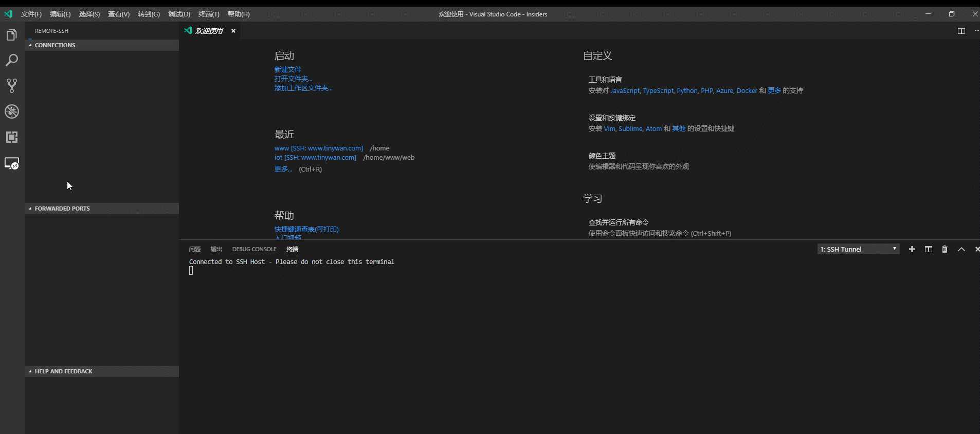This screenshot has height=434, width=980.
Task: Click the 其他 keybindings link
Action: point(679,128)
